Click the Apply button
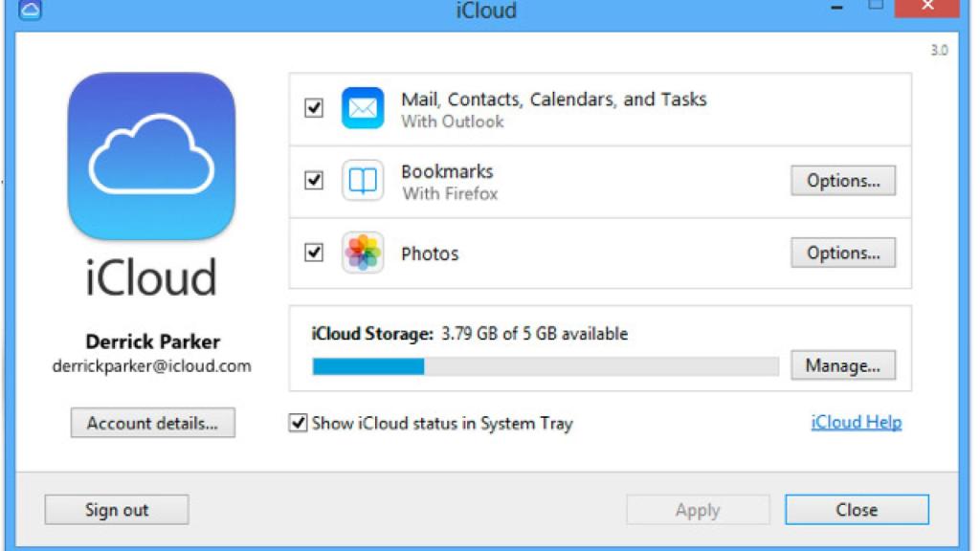 (x=698, y=509)
